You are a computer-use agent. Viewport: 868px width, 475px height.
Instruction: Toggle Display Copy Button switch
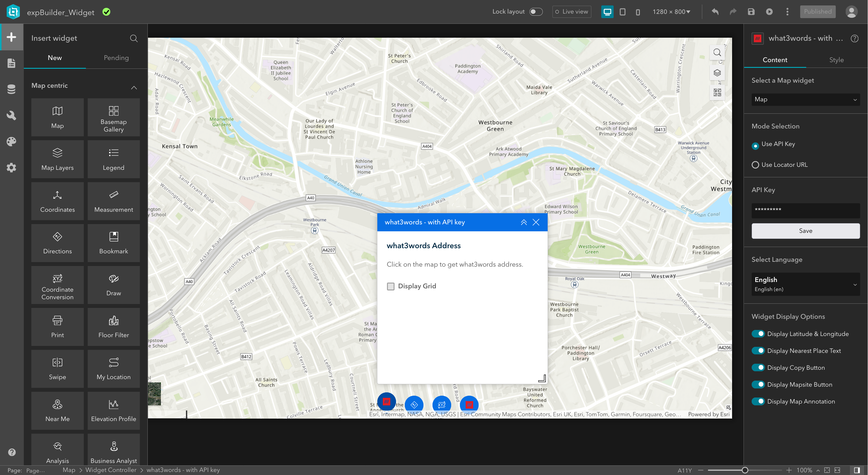(758, 367)
